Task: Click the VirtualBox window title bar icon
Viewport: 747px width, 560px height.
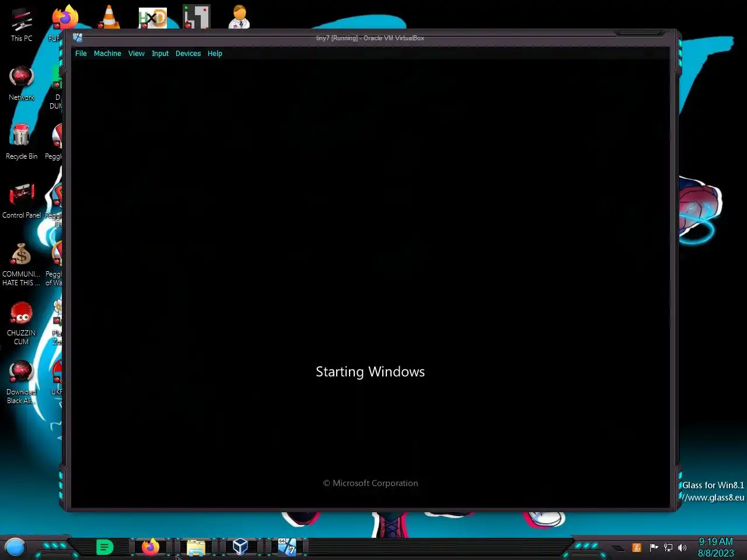Action: coord(78,38)
